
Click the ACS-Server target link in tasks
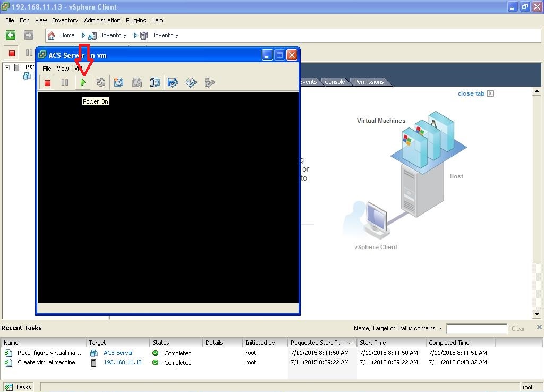(118, 353)
